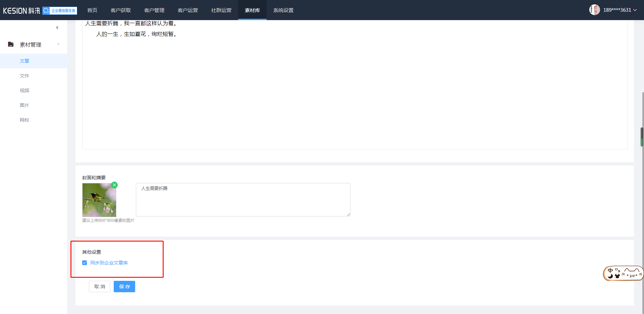Open the account dropdown 189****3631
This screenshot has width=644, height=314.
(x=620, y=10)
